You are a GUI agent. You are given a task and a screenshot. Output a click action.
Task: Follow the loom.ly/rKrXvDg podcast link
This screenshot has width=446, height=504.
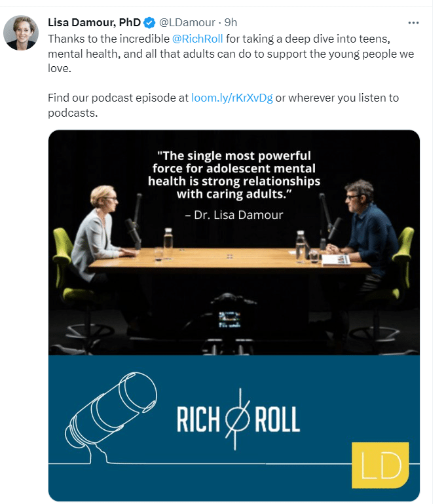232,98
